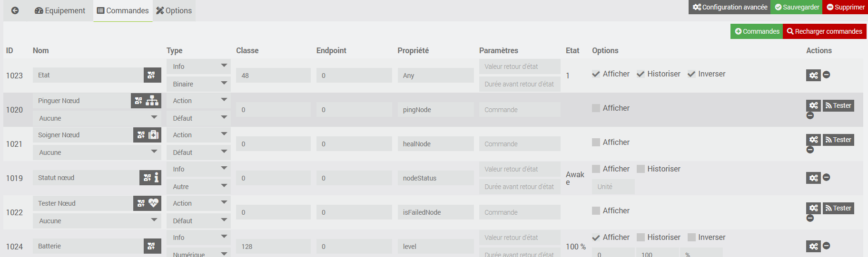Uncheck Inverser for the Etat command

(691, 74)
